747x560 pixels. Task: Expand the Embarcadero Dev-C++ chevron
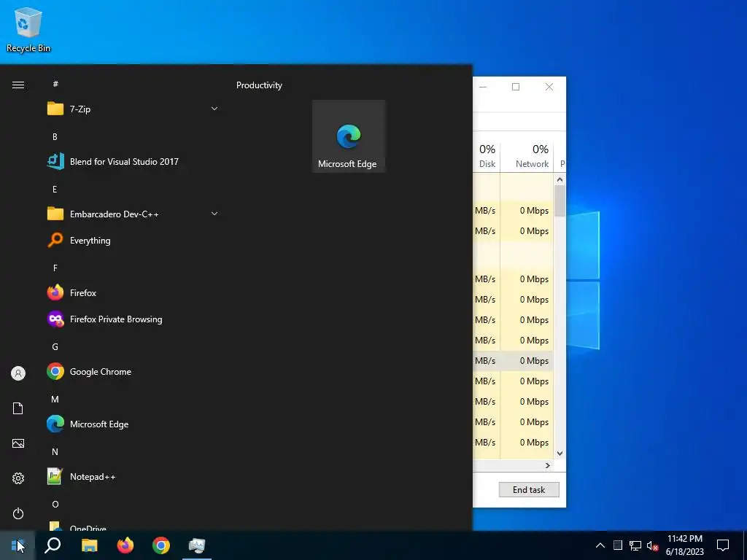click(x=214, y=214)
